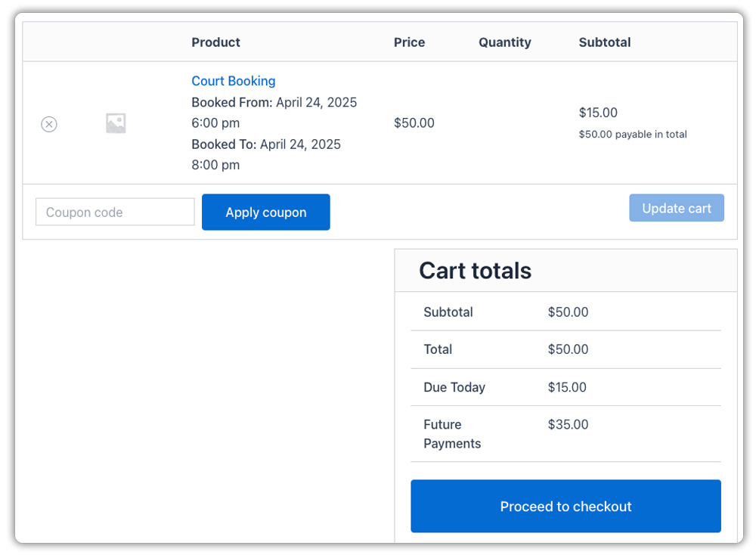This screenshot has width=756, height=558.
Task: Select the Quantity column header
Action: pos(504,42)
